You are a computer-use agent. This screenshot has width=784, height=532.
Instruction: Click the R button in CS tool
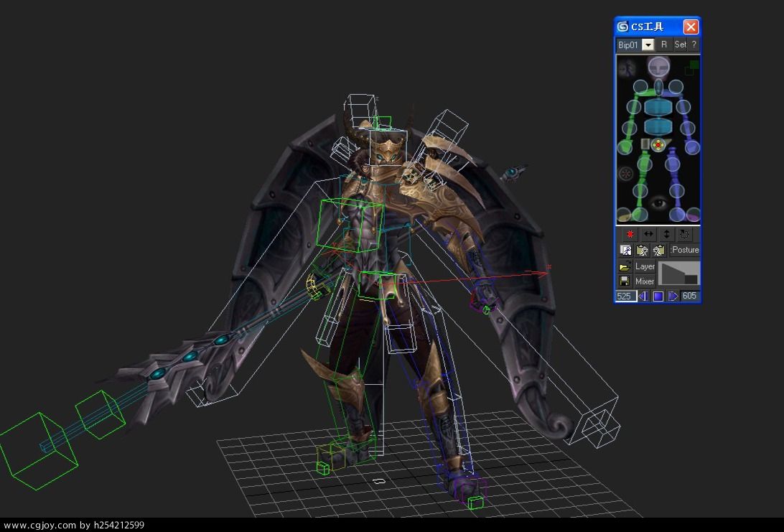pos(664,45)
